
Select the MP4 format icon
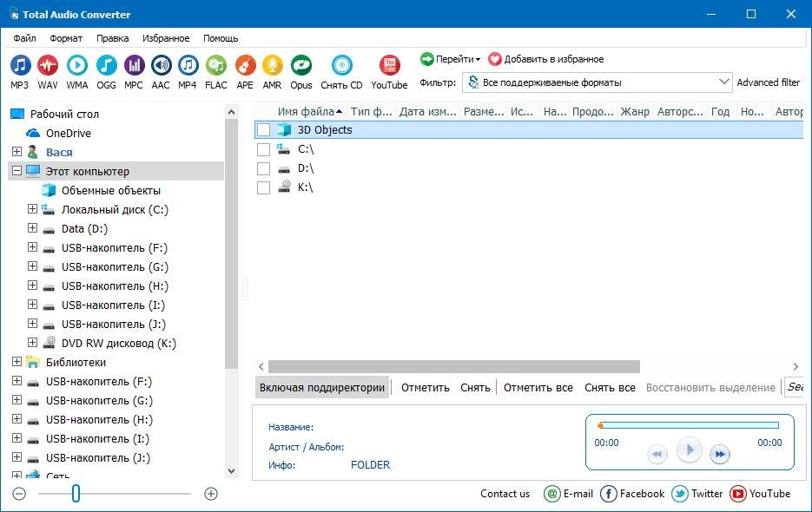pos(188,66)
